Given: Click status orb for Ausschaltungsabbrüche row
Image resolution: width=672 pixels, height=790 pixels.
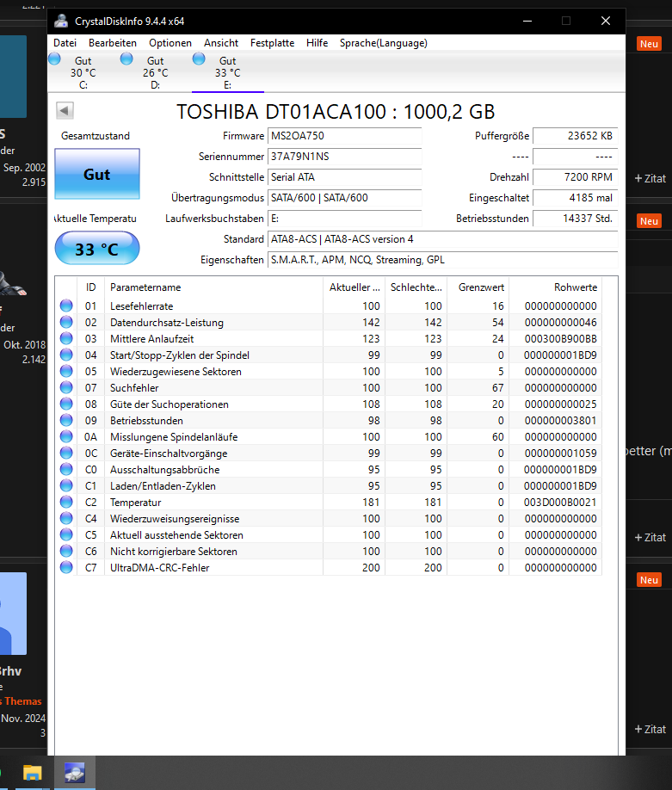Looking at the screenshot, I should tap(66, 469).
